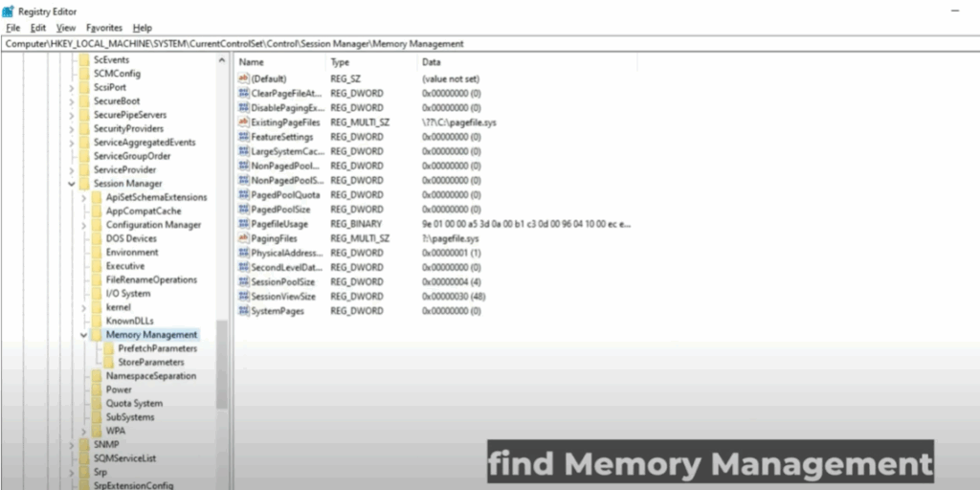Expand the Configuration Manager node
Screen dimensions: 980x490
[84, 225]
